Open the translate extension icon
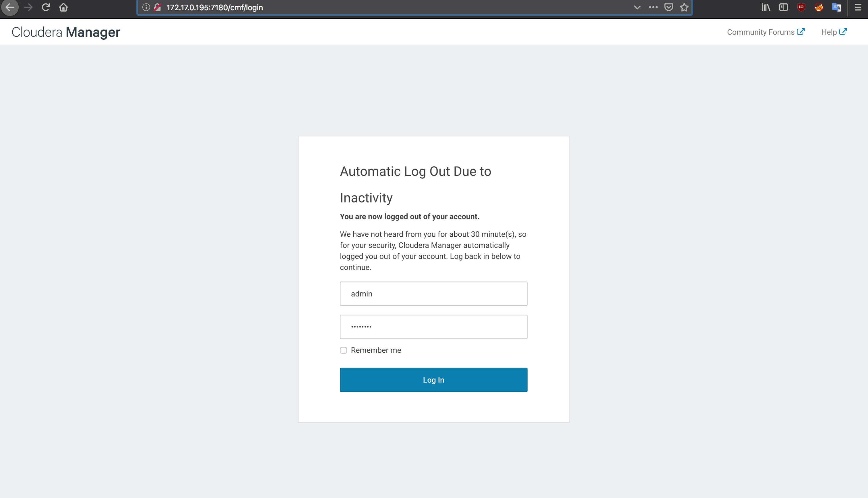Screen dimensions: 868x498 click(836, 7)
